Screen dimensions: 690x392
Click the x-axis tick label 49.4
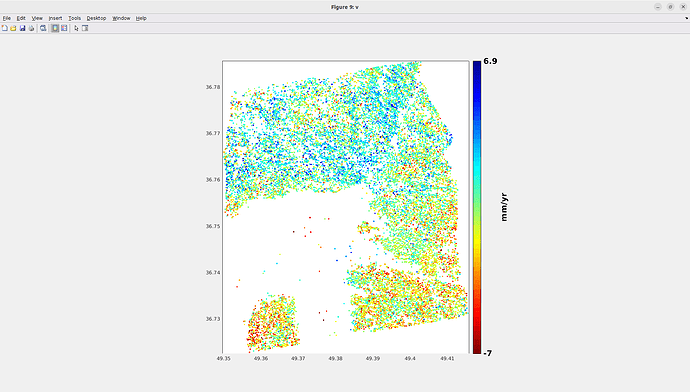[x=410, y=359]
